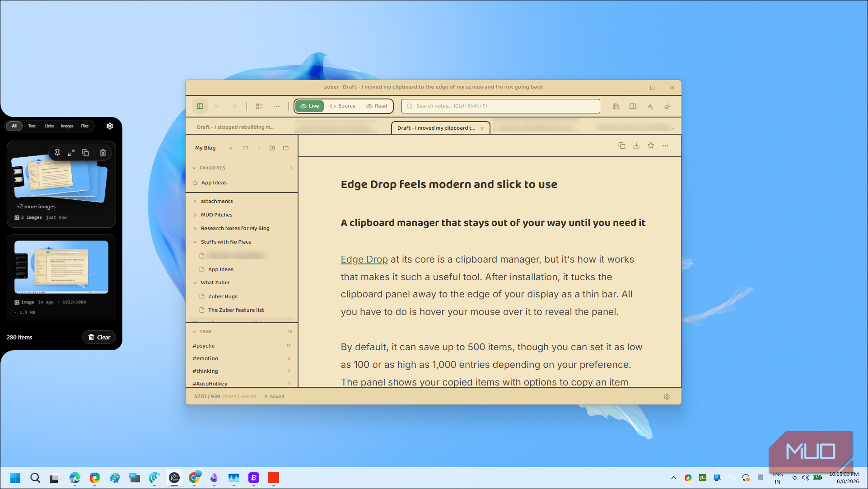The width and height of the screenshot is (868, 489).
Task: Open the Windows Start menu
Action: 15,478
